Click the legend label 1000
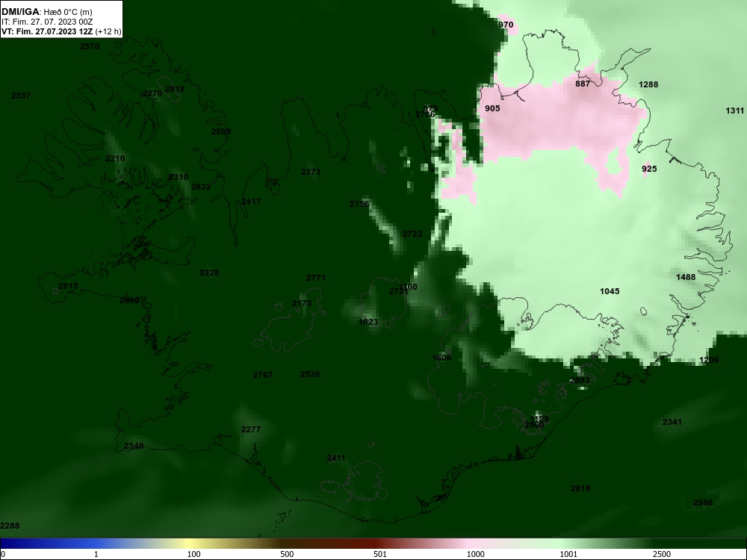The height and width of the screenshot is (560, 747). click(475, 554)
